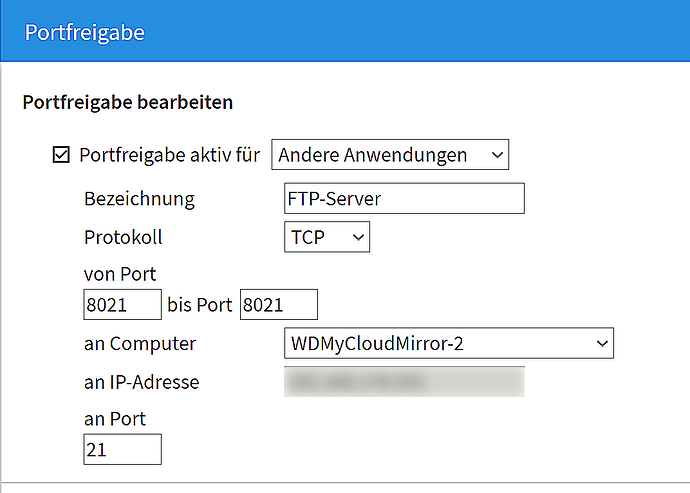690x493 pixels.
Task: Click the 'bis Port' label text
Action: (200, 305)
